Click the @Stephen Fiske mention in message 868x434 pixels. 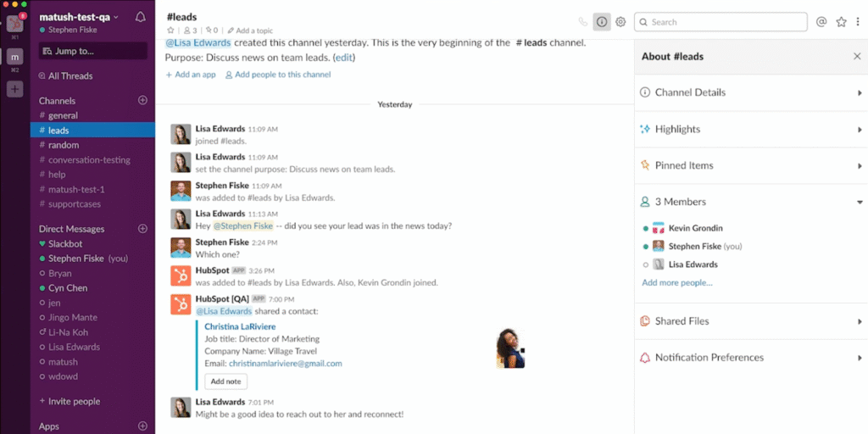[243, 225]
